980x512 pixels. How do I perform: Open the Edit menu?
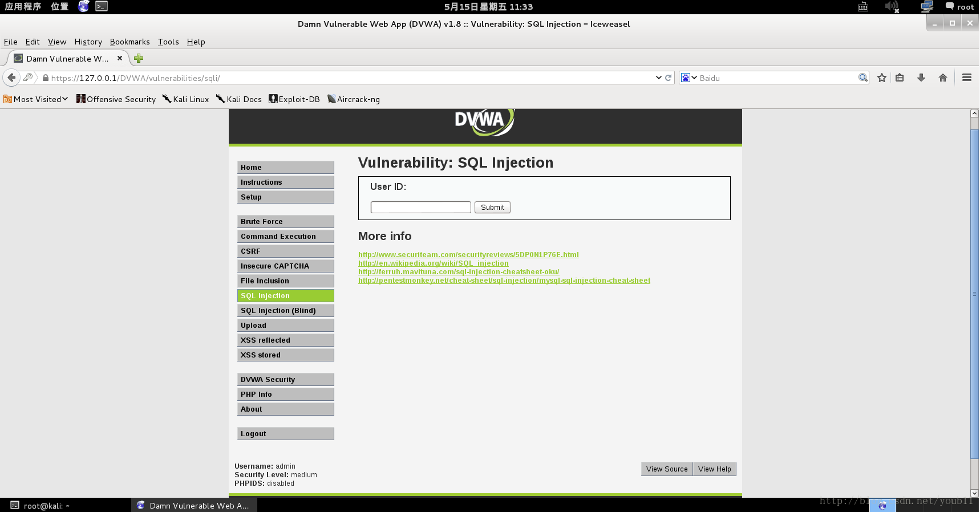[33, 42]
